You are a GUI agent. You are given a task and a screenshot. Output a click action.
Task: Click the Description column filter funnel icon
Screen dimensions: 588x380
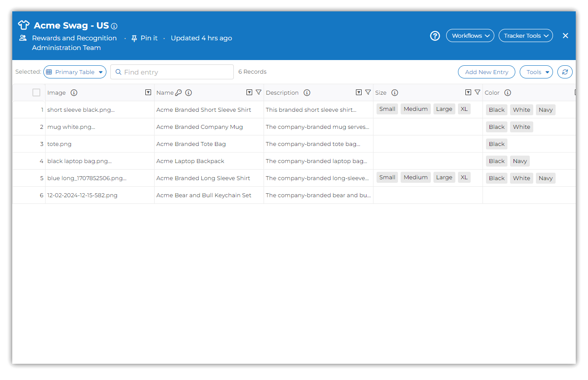368,92
